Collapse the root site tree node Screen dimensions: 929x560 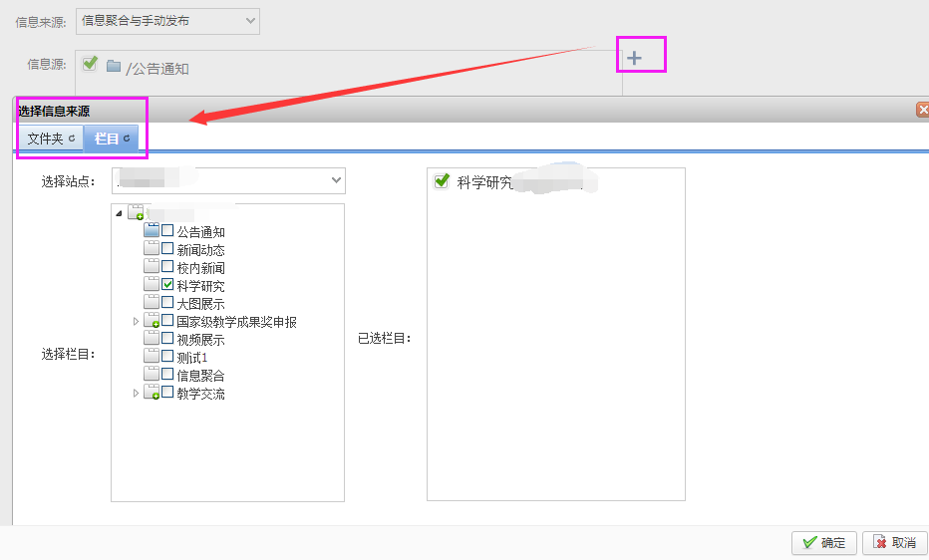pyautogui.click(x=120, y=213)
